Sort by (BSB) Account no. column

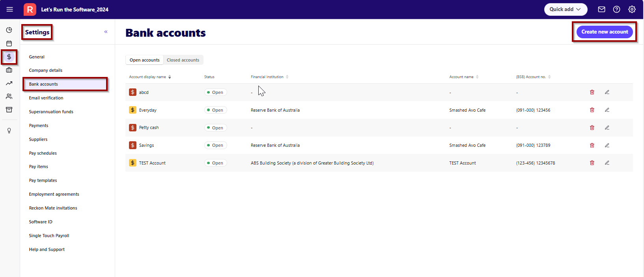tap(533, 77)
